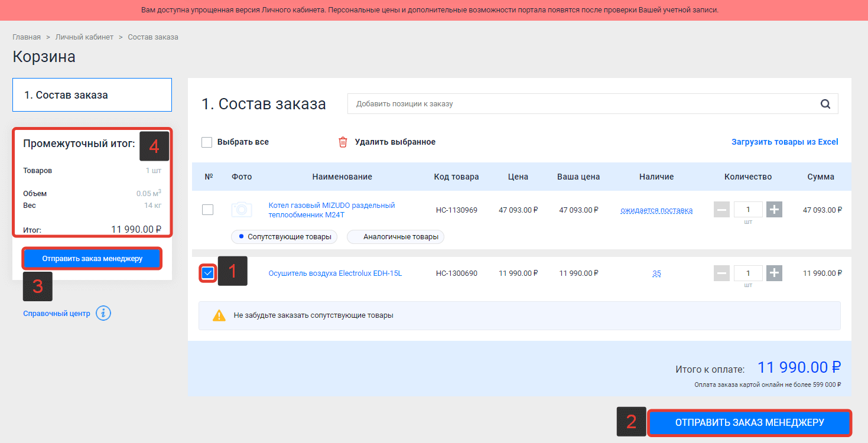Click the Код товара column header
This screenshot has width=868, height=443.
pos(456,177)
